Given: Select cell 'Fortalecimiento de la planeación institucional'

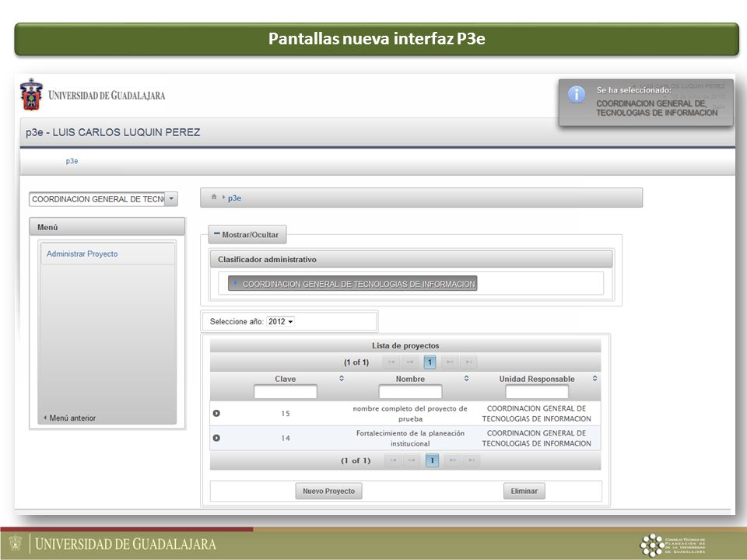Looking at the screenshot, I should point(410,438).
